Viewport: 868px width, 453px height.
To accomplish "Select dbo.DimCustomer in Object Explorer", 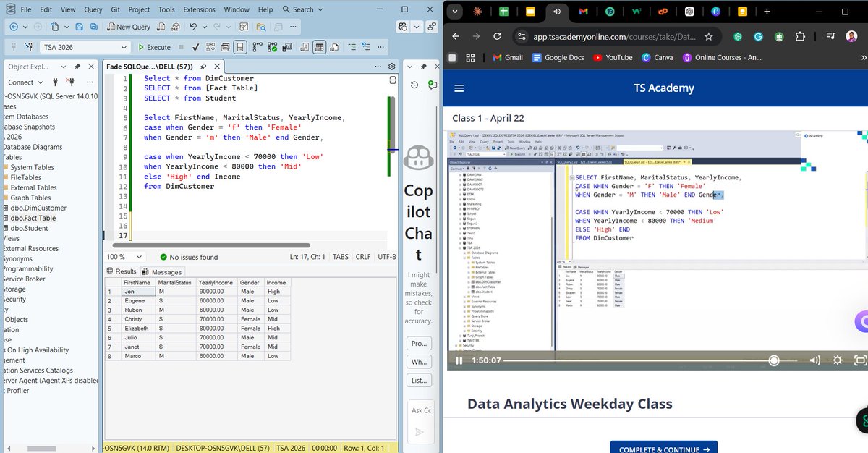I will coord(38,208).
